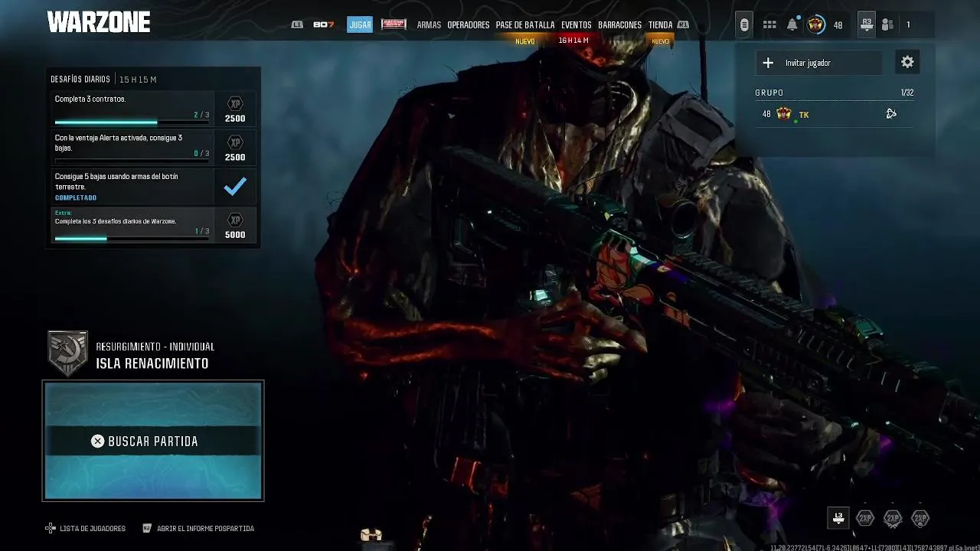Viewport: 980px width, 551px height.
Task: Open the BO7 game tab
Action: coord(323,24)
